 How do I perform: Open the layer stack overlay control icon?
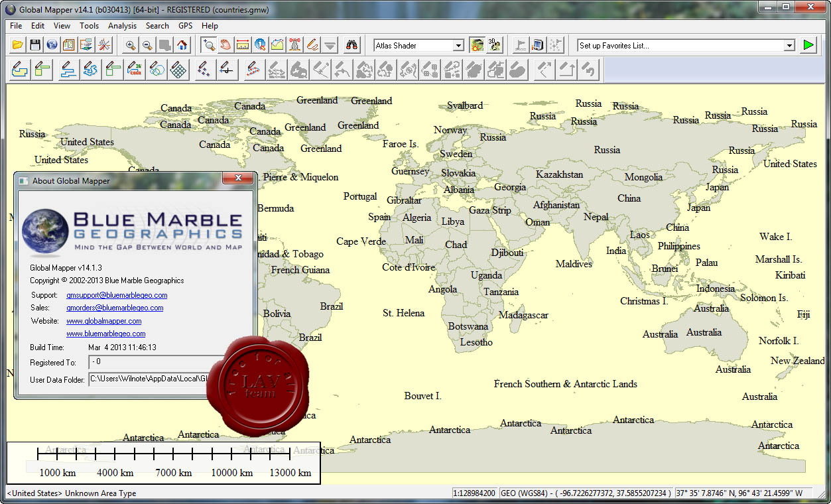(86, 45)
